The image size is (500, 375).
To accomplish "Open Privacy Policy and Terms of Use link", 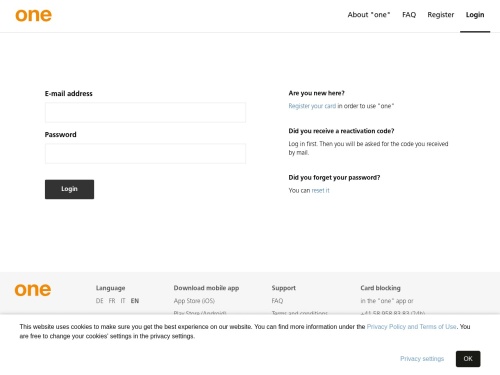I will 411,327.
